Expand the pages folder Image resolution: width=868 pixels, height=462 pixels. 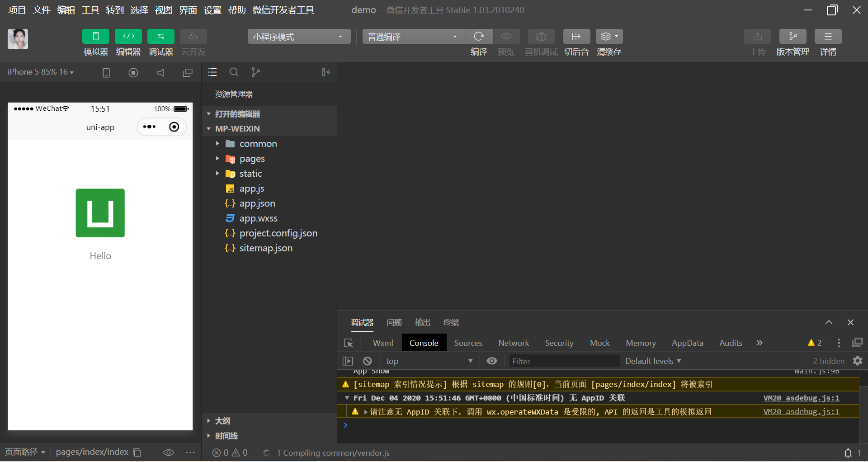pyautogui.click(x=269, y=159)
